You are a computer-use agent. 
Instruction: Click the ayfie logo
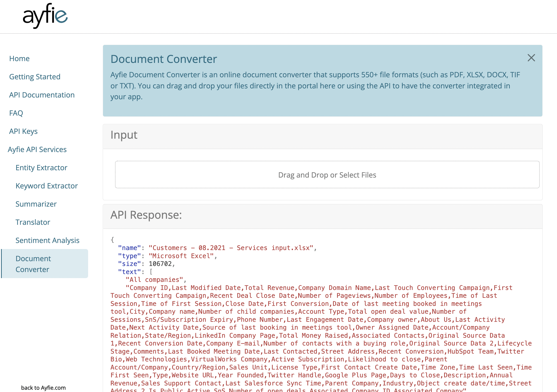(x=45, y=16)
